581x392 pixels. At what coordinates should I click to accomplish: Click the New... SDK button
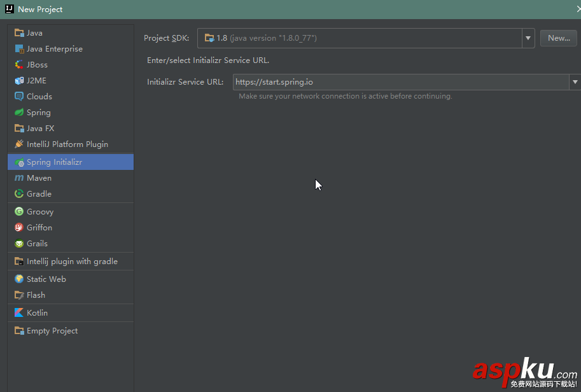[x=558, y=38]
